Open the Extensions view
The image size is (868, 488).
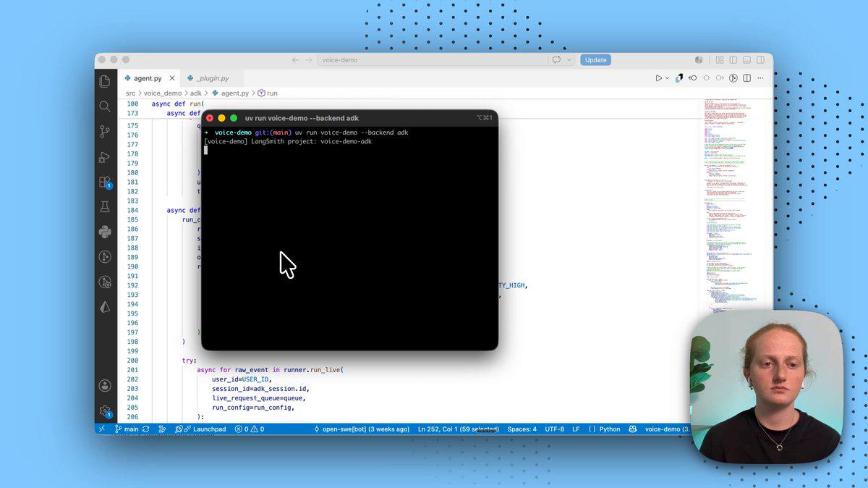pos(105,182)
